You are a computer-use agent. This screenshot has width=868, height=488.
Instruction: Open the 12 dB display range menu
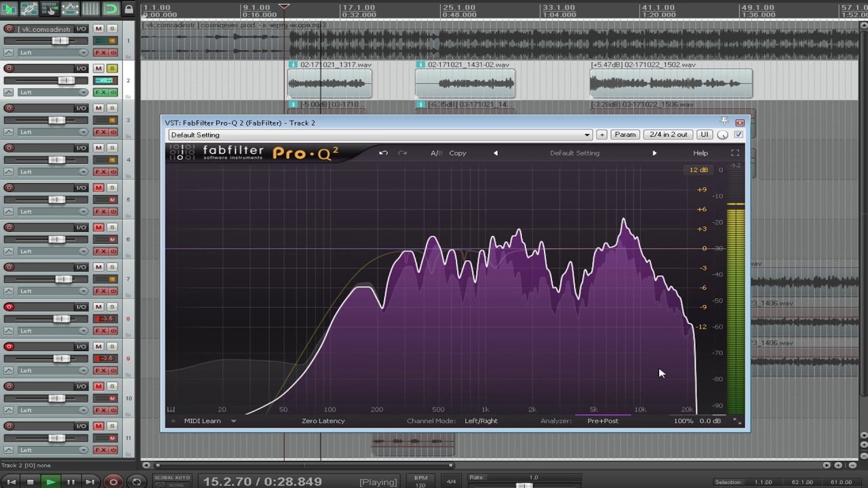tap(698, 169)
